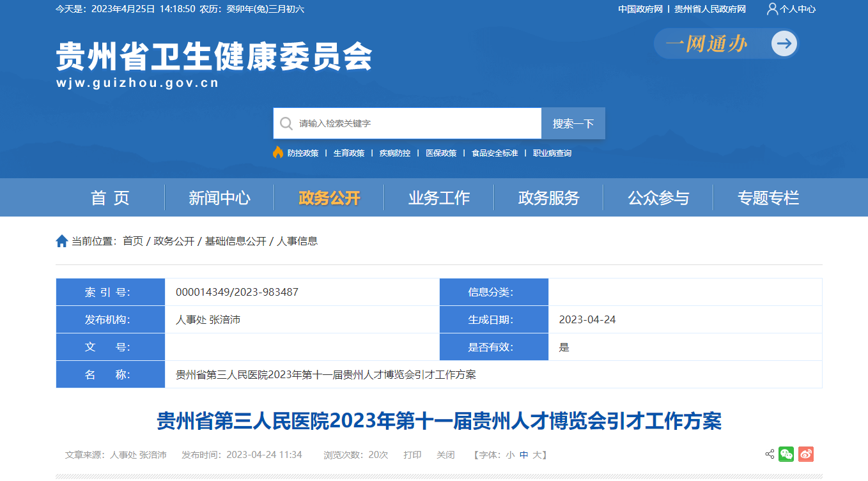This screenshot has height=481, width=868.
Task: Select medium font size 中
Action: (524, 455)
